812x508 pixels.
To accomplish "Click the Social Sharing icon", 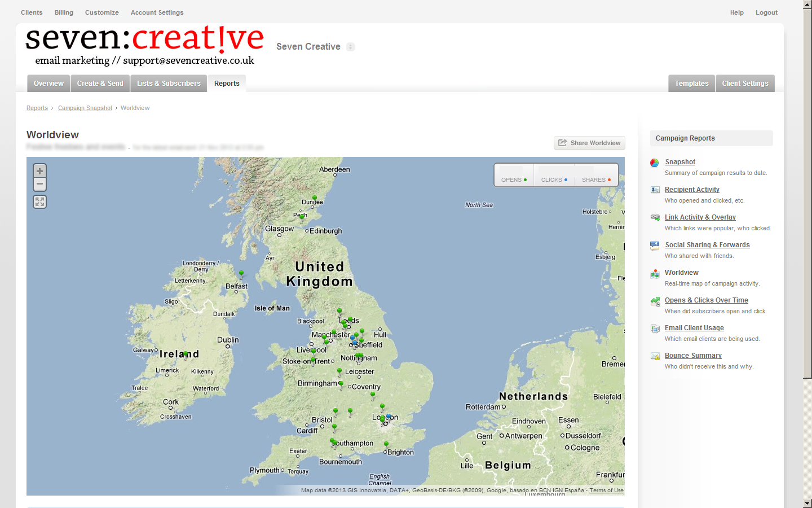I will pos(655,246).
